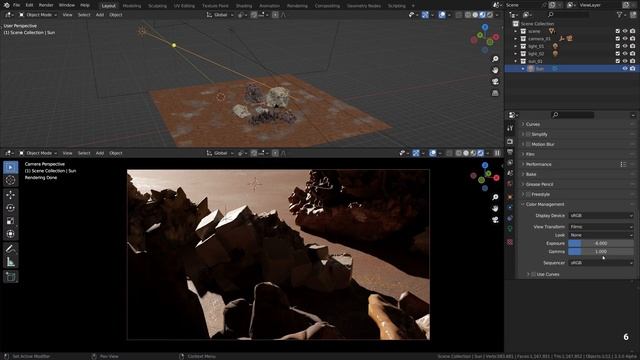Pick the Add Cube tool in left toolbar

(11, 277)
